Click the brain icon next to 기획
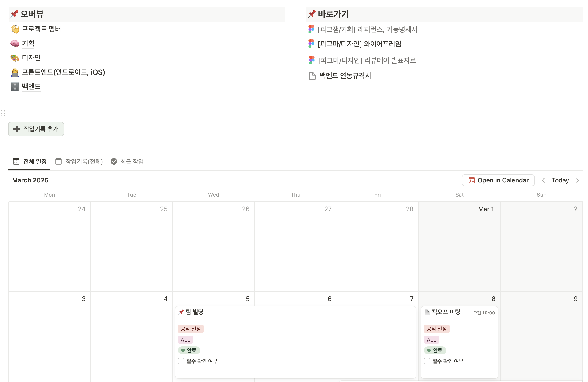This screenshot has height=382, width=588. [x=15, y=44]
